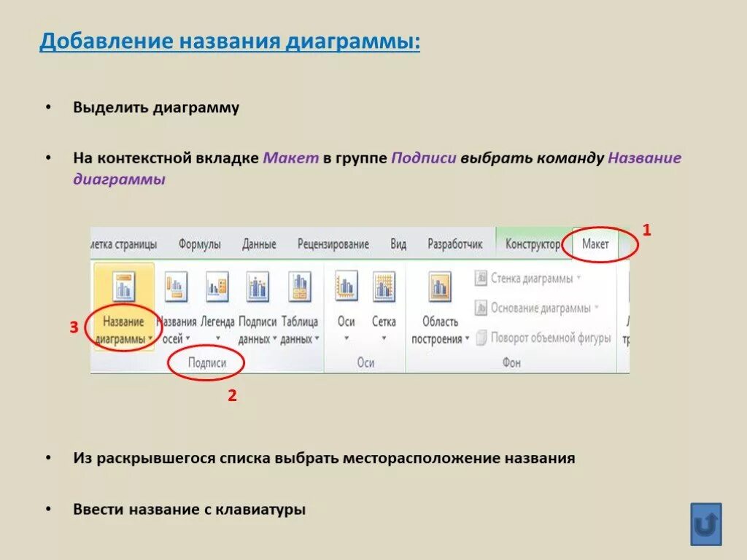Switch to the Макет tab
The height and width of the screenshot is (560, 747).
595,244
